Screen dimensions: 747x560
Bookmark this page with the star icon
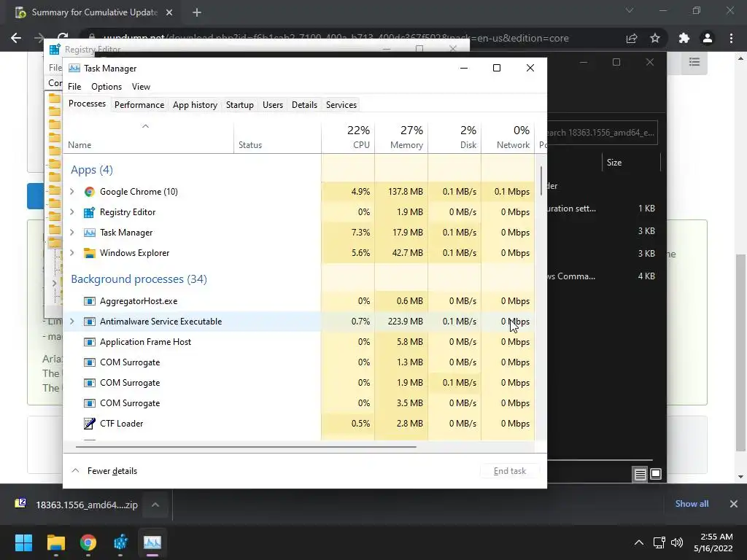click(656, 38)
